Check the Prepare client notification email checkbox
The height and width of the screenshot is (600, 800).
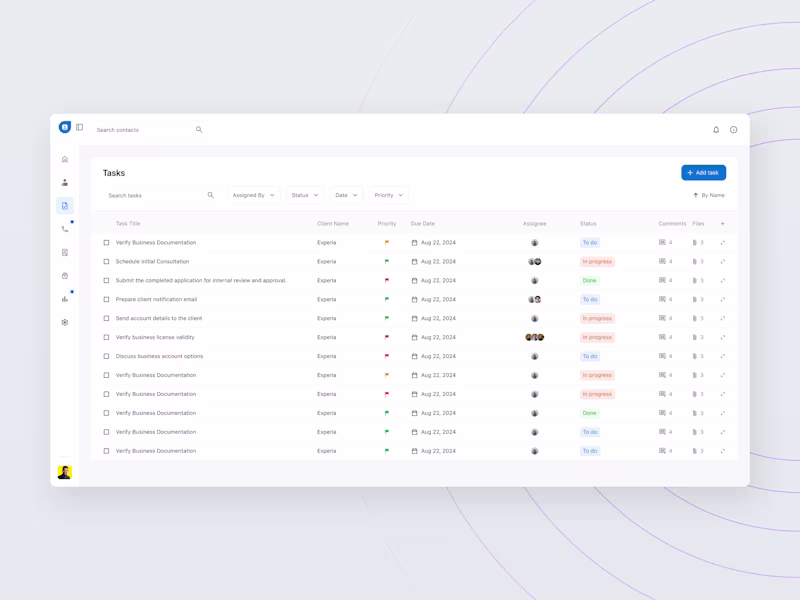(106, 299)
